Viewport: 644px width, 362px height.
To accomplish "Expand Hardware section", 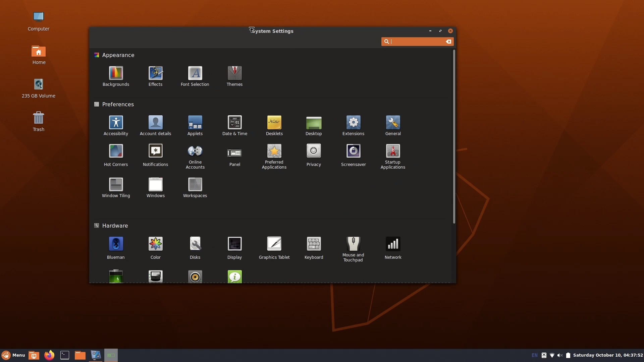I will [115, 226].
